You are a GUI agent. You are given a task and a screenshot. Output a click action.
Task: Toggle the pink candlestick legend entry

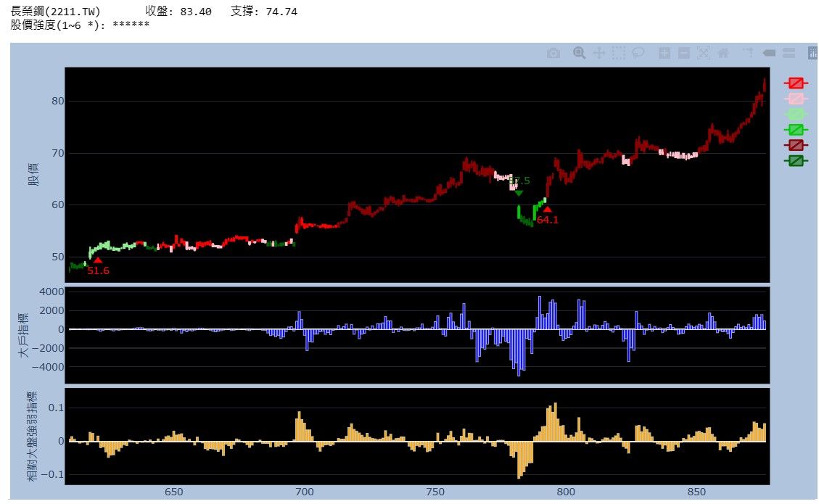tap(796, 99)
